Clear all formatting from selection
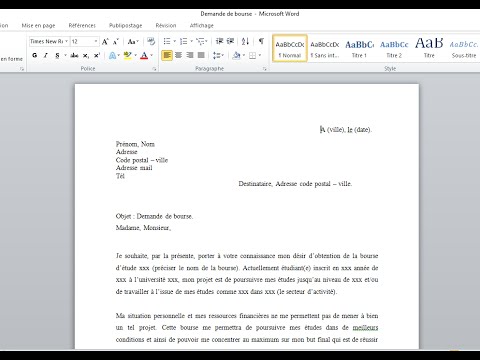Screen dimensions: 480x360 pos(151,41)
